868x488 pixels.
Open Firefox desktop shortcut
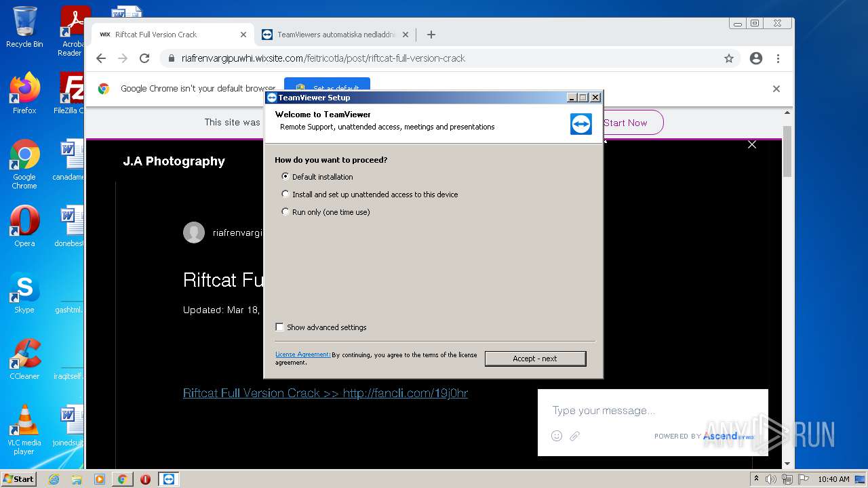pos(24,93)
